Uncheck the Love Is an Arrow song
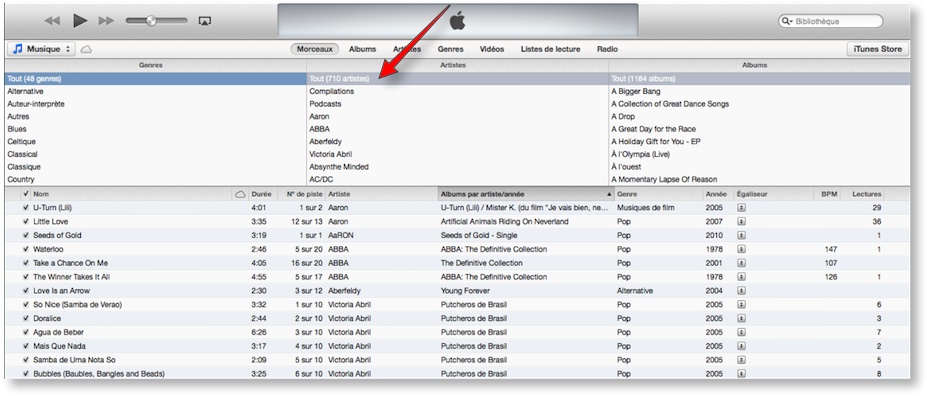Screen dimensions: 927x397 pos(25,291)
